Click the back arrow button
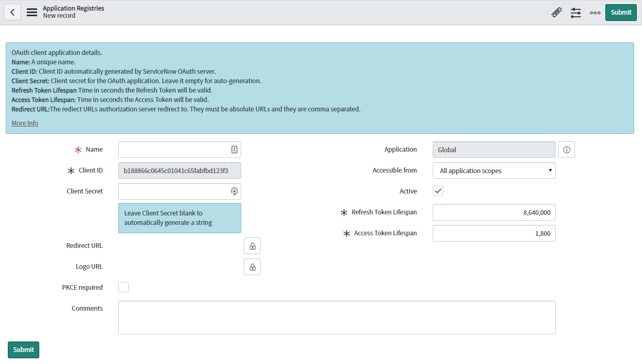This screenshot has width=642, height=364. click(12, 12)
